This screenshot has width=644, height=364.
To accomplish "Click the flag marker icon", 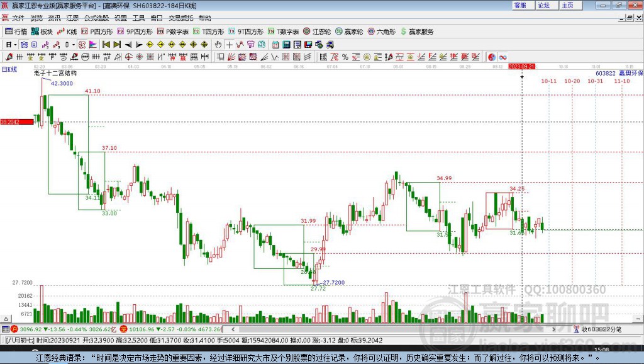I will coord(93,45).
